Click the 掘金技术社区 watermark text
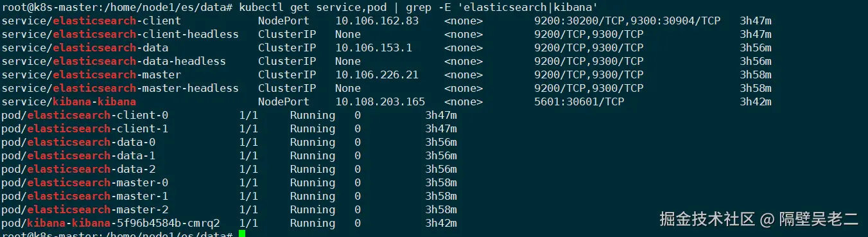The image size is (868, 237). click(707, 218)
